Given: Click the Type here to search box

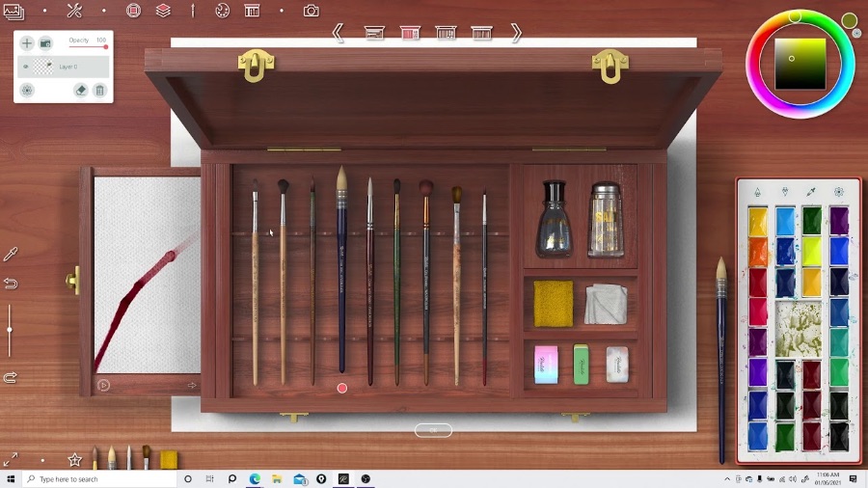Looking at the screenshot, I should coord(99,479).
